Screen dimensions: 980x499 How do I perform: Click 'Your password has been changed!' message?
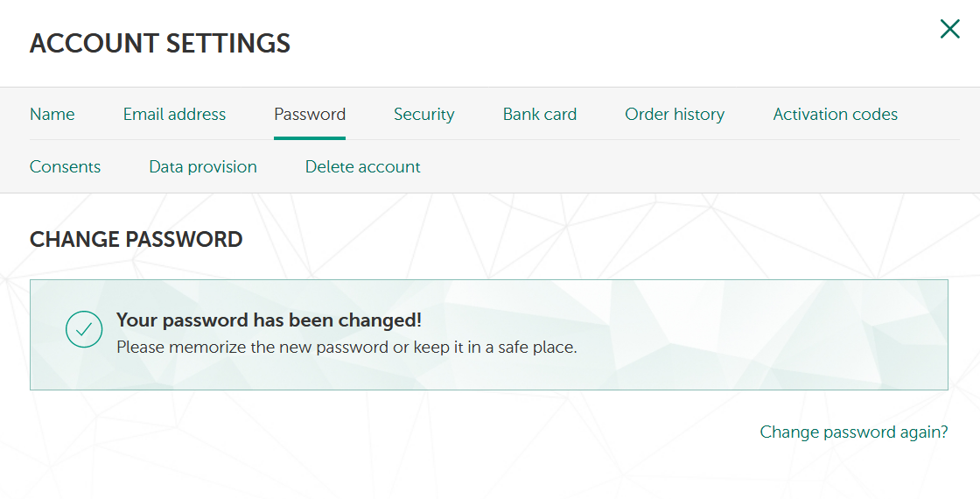point(269,320)
